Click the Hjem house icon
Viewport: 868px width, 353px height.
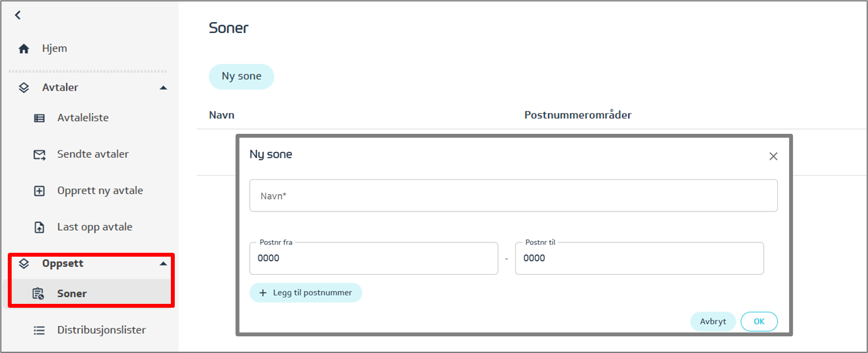pos(24,48)
